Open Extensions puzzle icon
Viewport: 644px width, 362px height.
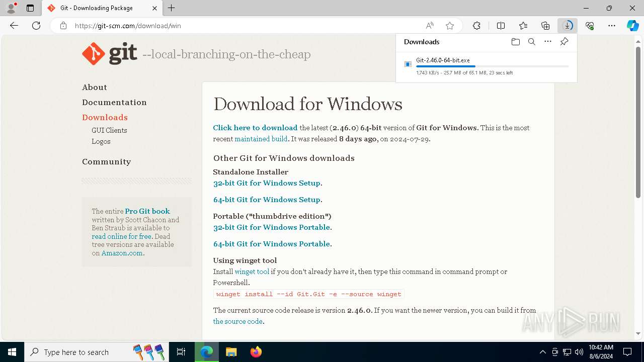pos(476,26)
